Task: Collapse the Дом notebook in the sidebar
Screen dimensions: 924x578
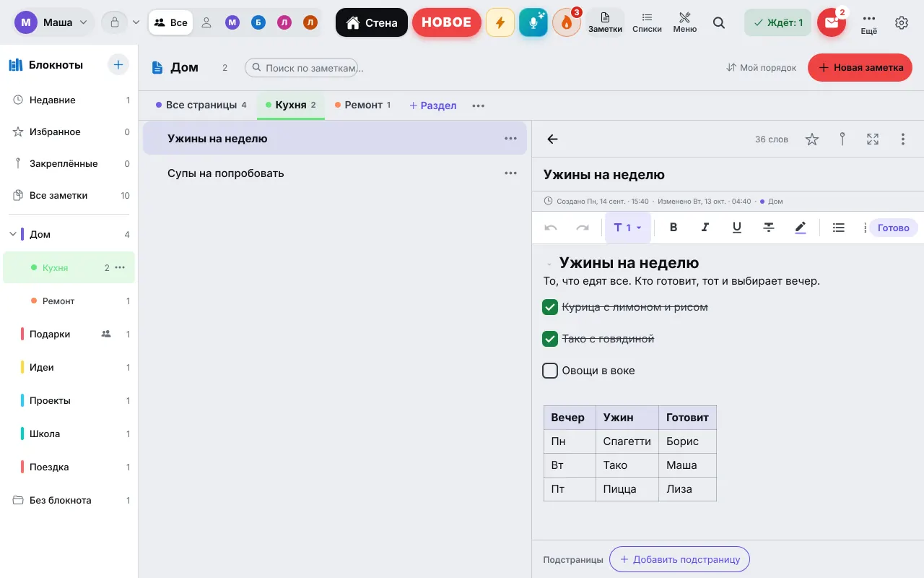Action: coord(13,234)
